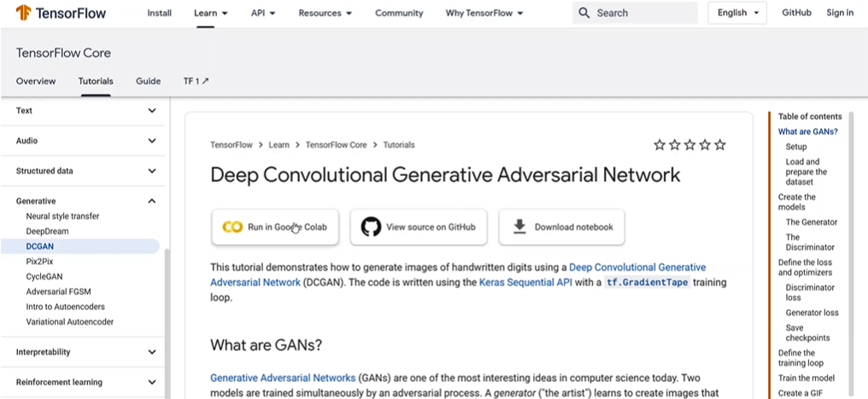This screenshot has width=868, height=399.
Task: Click the GitHub octocat icon
Action: coord(372,227)
